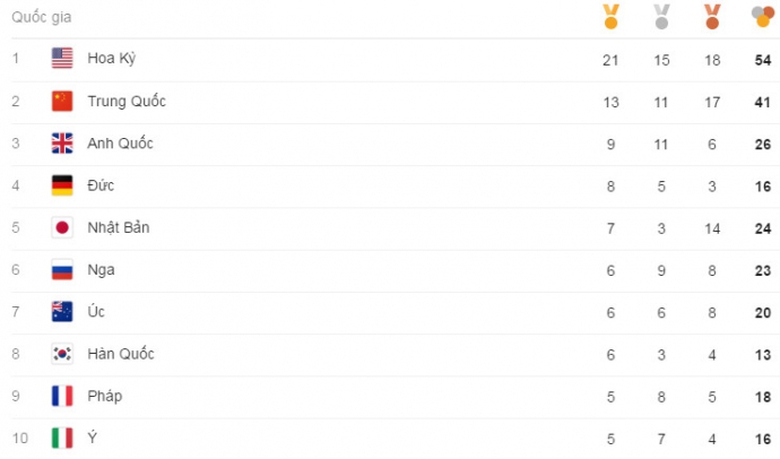Viewport: 780px width, 459px height.
Task: Click the United States flag icon
Action: point(62,59)
